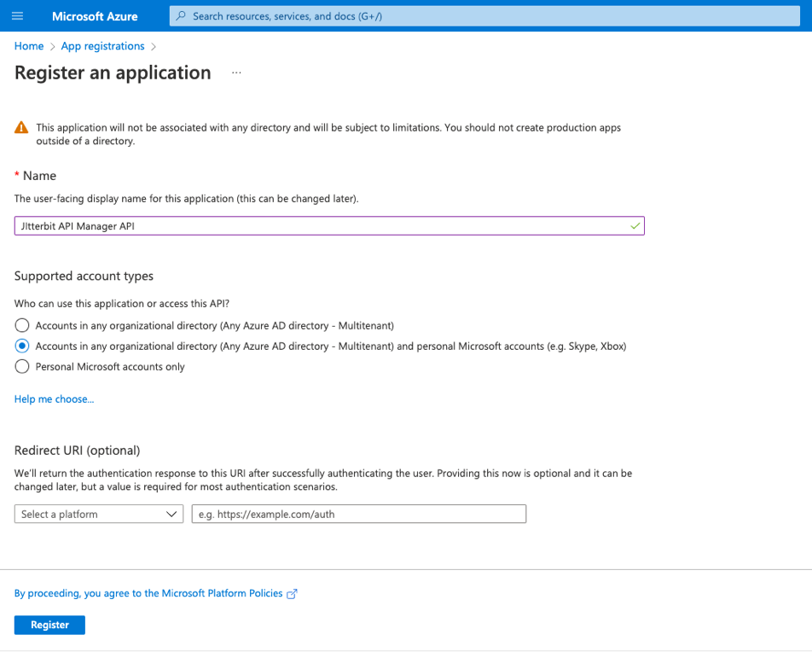Choose Personal Microsoft accounts only
The image size is (812, 652).
coord(21,366)
